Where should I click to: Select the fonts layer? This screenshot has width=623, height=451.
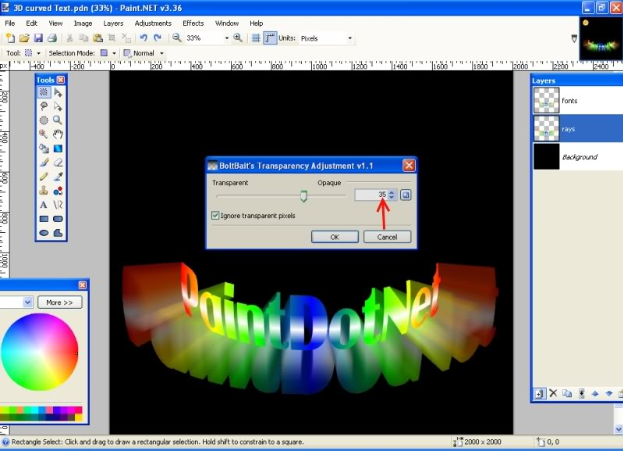(578, 101)
